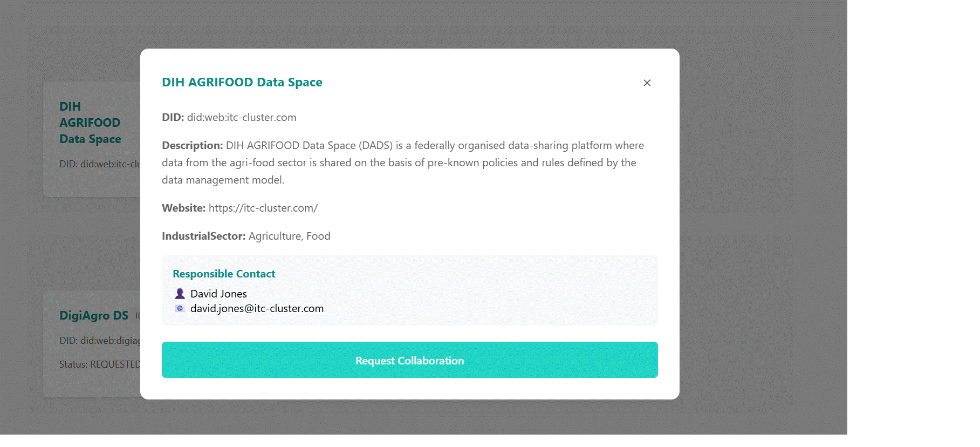Click the bold IndustrialSector label
Viewport: 980px width, 447px height.
(x=203, y=236)
